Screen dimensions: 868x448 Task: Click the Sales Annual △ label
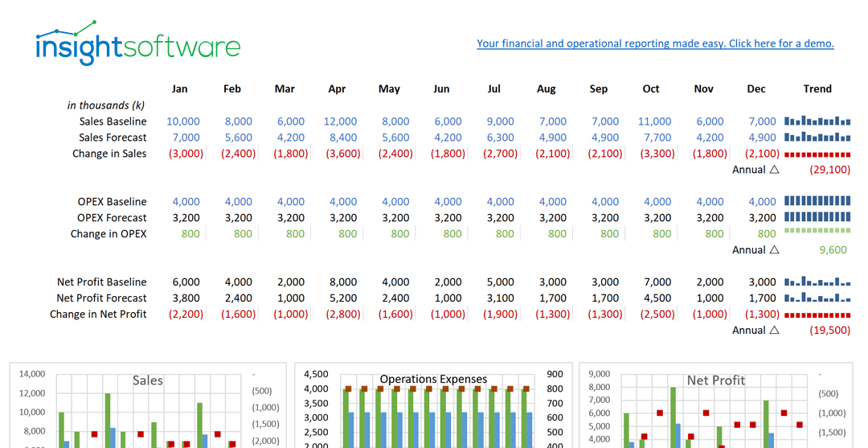point(755,170)
